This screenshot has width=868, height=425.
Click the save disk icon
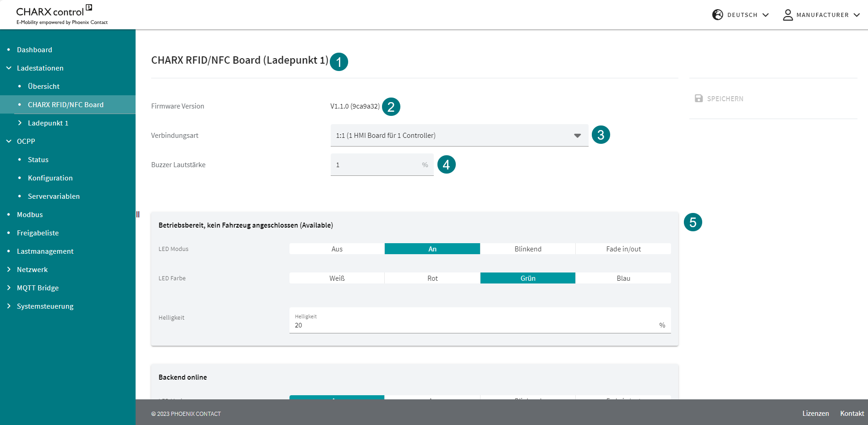(699, 98)
